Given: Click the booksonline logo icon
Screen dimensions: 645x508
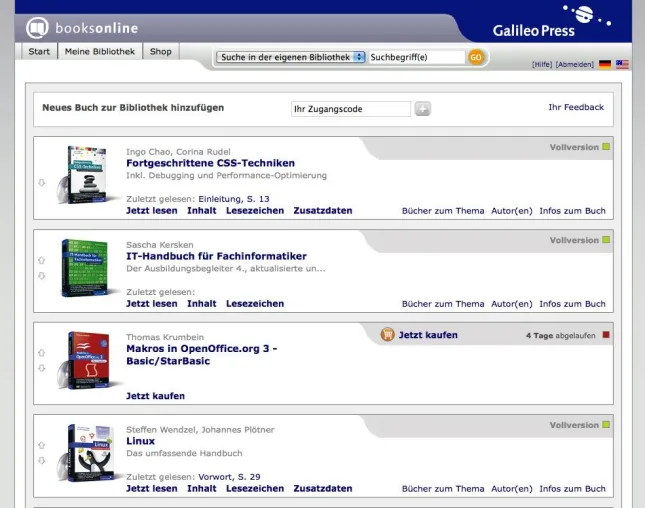Looking at the screenshot, I should [37, 28].
